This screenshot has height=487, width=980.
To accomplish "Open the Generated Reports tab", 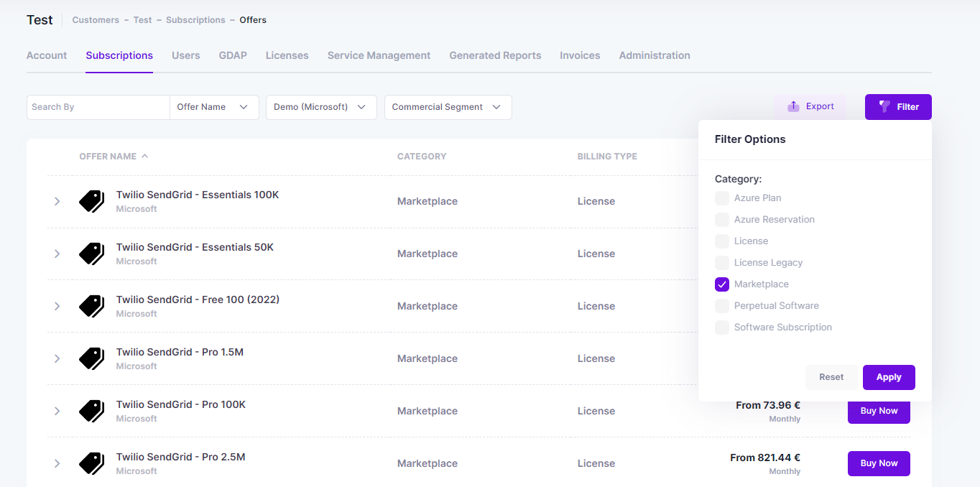I will point(495,55).
